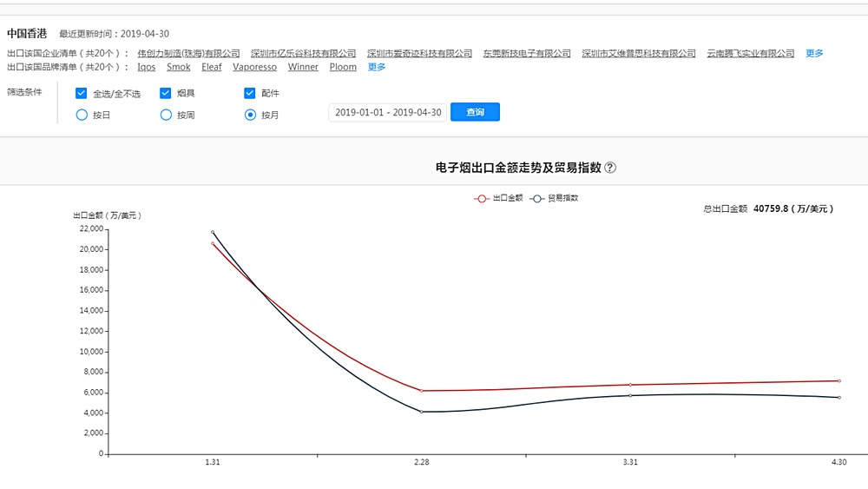The image size is (868, 489).
Task: Click the red line data point at 4.30
Action: (x=839, y=381)
